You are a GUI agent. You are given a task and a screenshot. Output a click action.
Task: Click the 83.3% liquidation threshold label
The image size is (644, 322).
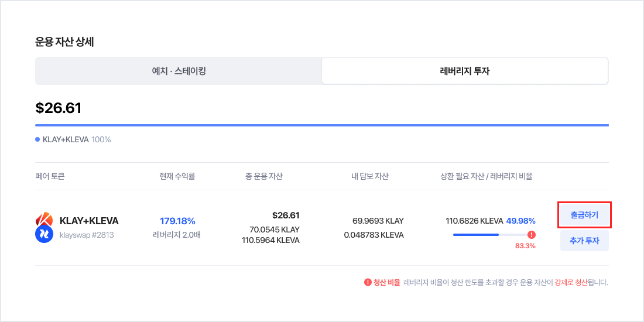click(525, 246)
